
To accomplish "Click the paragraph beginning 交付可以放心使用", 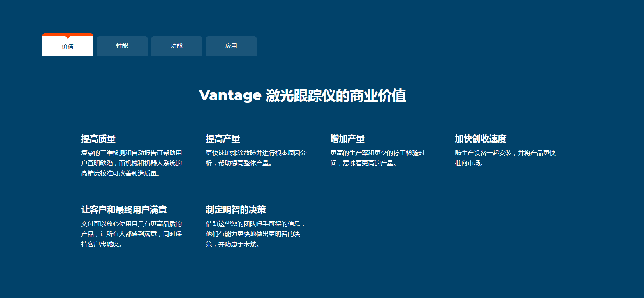I will (x=131, y=234).
